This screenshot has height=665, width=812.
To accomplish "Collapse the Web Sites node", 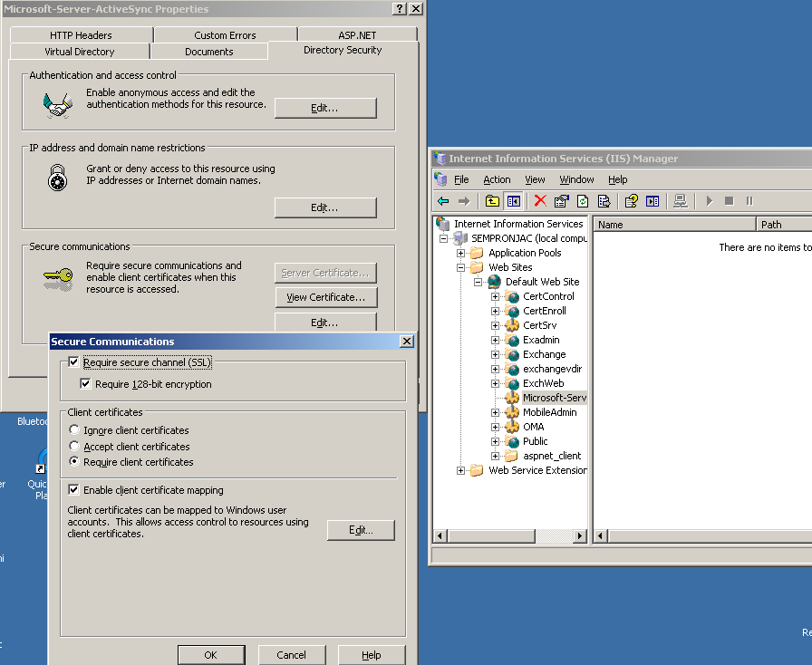I will point(460,267).
